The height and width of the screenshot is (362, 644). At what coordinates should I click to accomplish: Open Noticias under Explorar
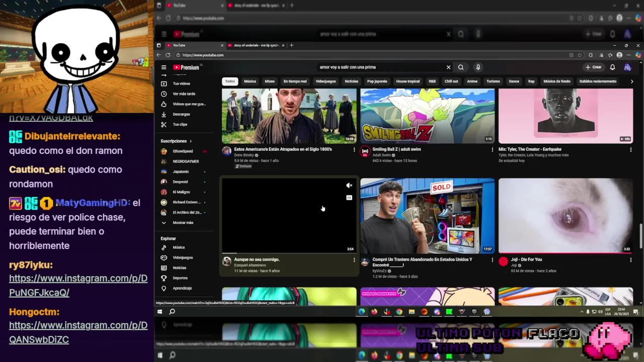coord(180,268)
